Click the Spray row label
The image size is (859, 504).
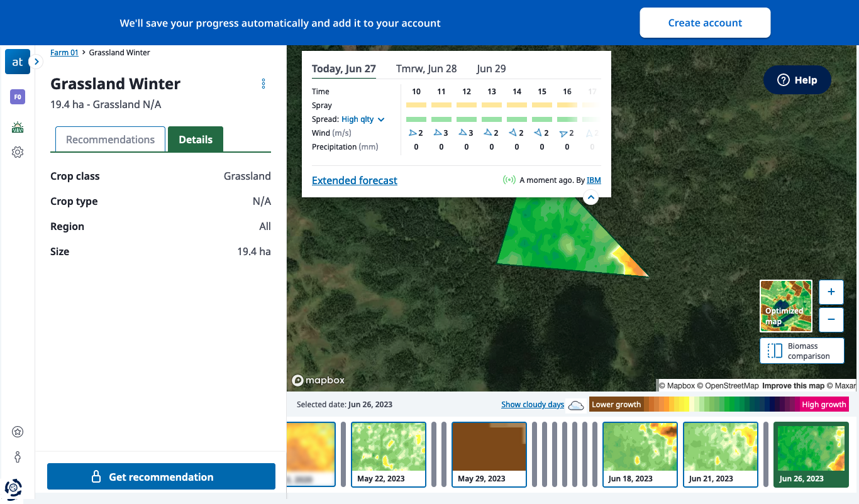click(x=322, y=106)
